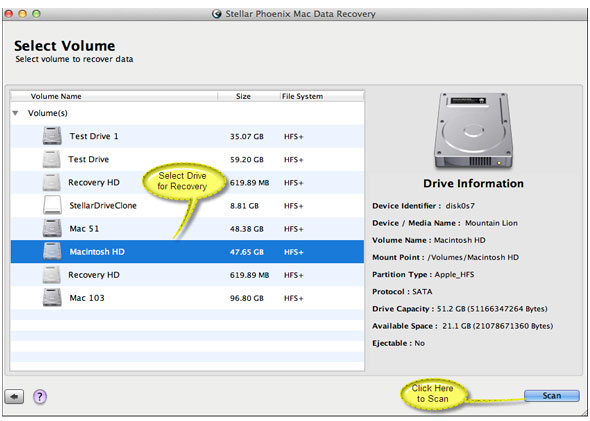Select the Mac 51 volume name
The image size is (590, 421).
tap(84, 229)
